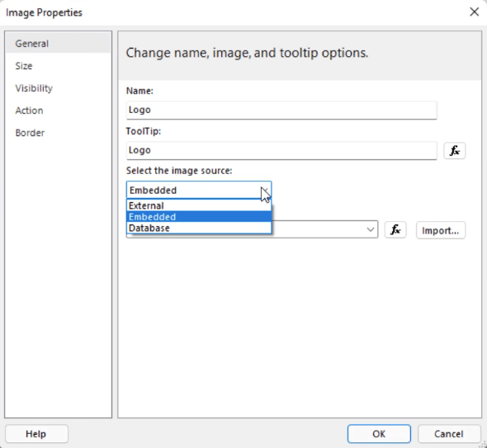Click the Import... button
Image resolution: width=487 pixels, height=448 pixels.
click(x=441, y=230)
